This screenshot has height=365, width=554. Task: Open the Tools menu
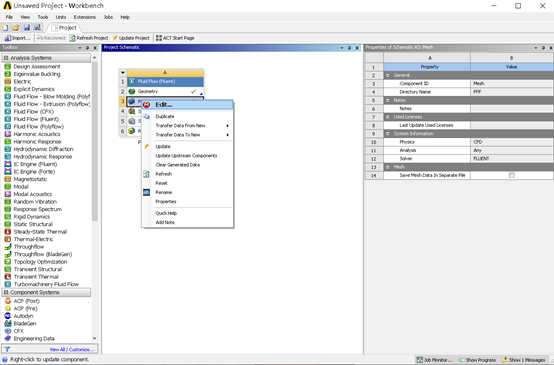[43, 17]
